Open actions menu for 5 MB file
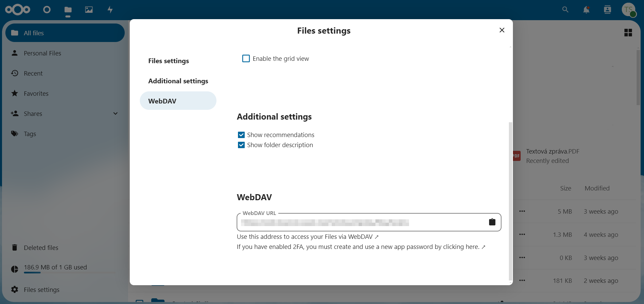Screen dimensions: 644x304 522,211
